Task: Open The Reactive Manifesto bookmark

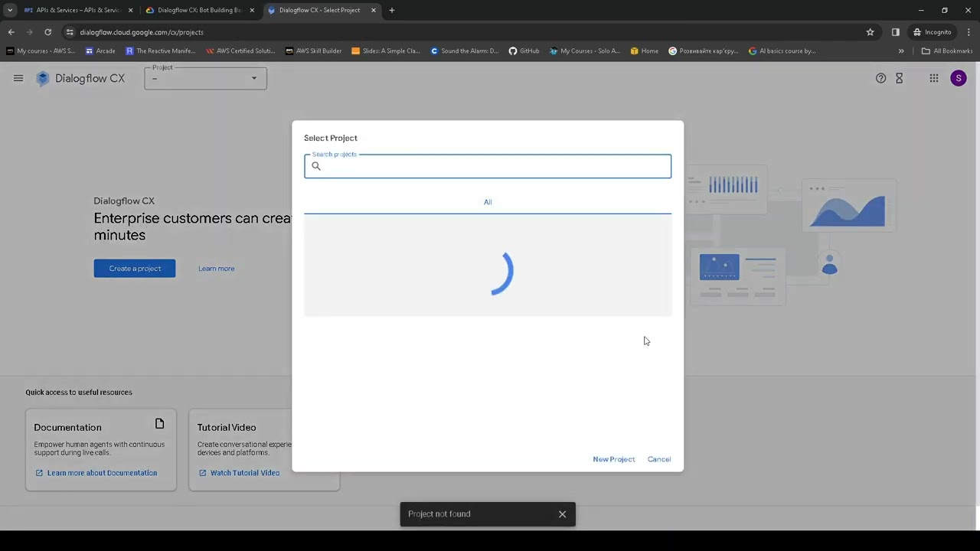Action: (161, 51)
